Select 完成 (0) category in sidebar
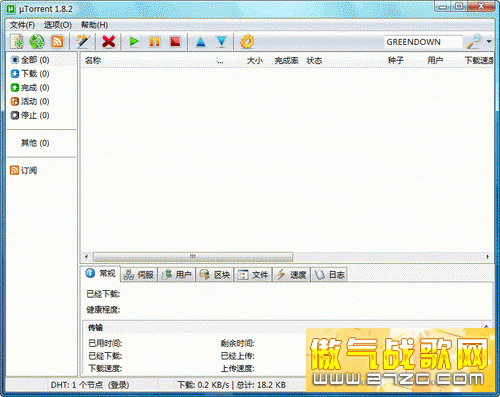The height and width of the screenshot is (397, 500). (30, 88)
